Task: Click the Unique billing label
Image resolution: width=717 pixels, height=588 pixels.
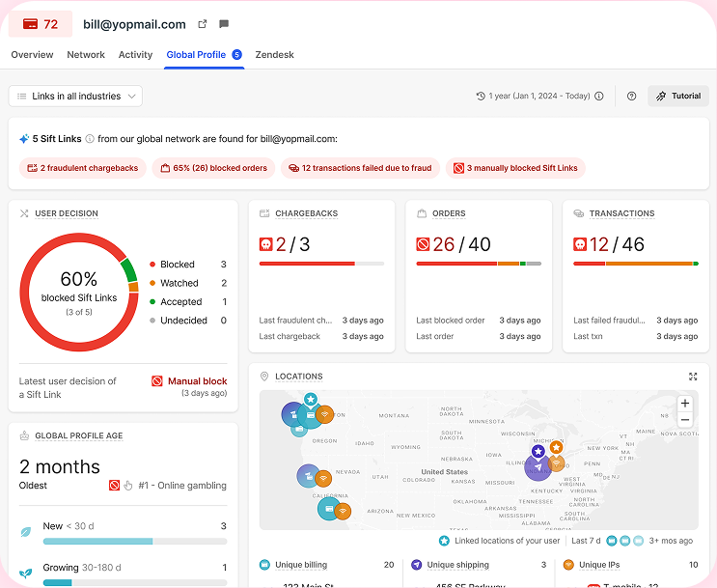Action: (301, 565)
